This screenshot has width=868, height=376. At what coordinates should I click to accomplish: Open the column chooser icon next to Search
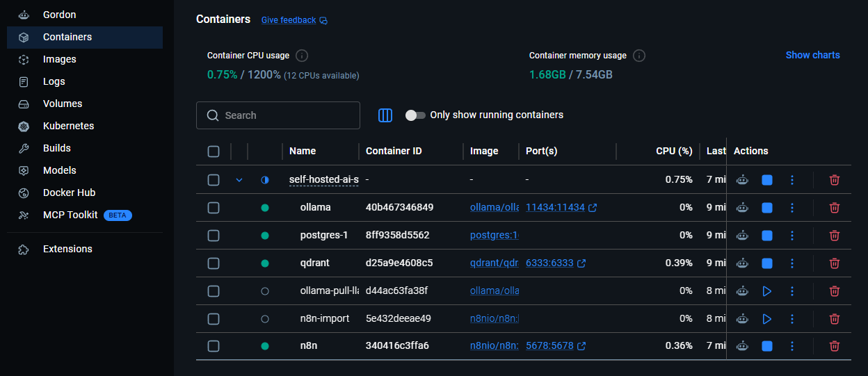[385, 115]
